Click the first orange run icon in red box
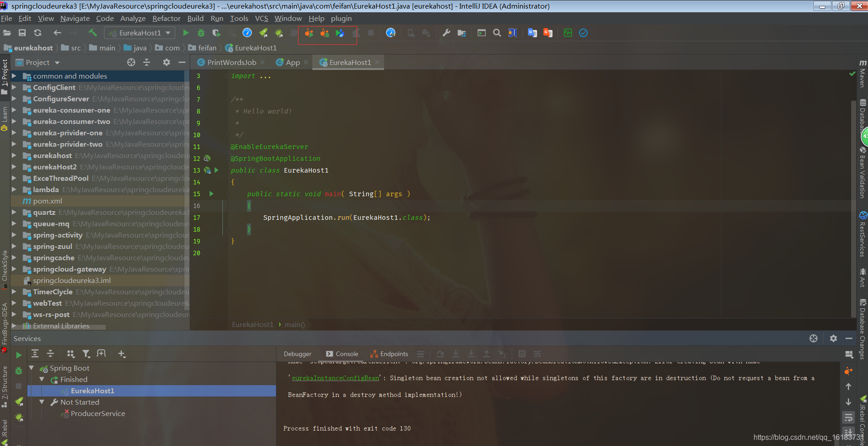The width and height of the screenshot is (868, 446). tap(309, 33)
